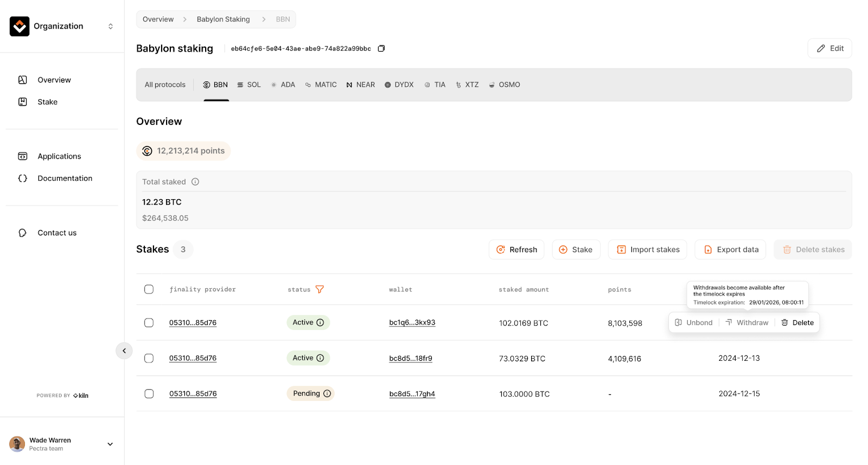Switch to the TIA protocol tab
The width and height of the screenshot is (868, 465).
(435, 85)
